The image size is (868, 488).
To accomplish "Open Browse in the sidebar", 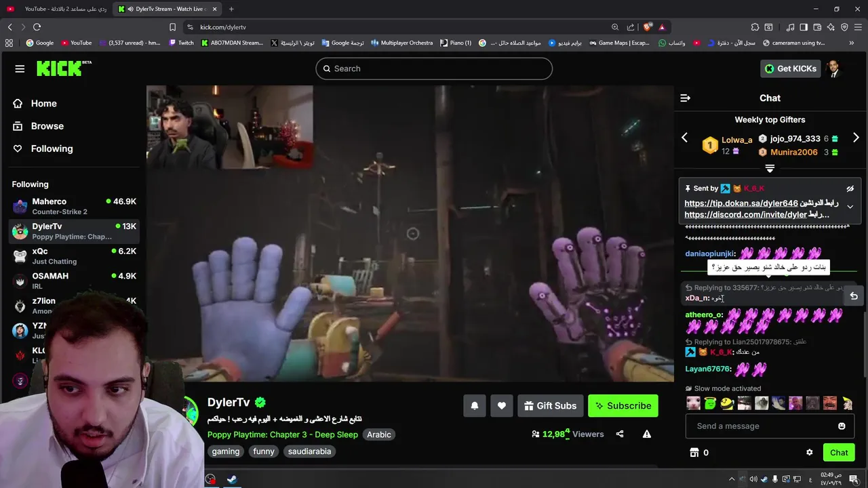I will click(x=47, y=126).
